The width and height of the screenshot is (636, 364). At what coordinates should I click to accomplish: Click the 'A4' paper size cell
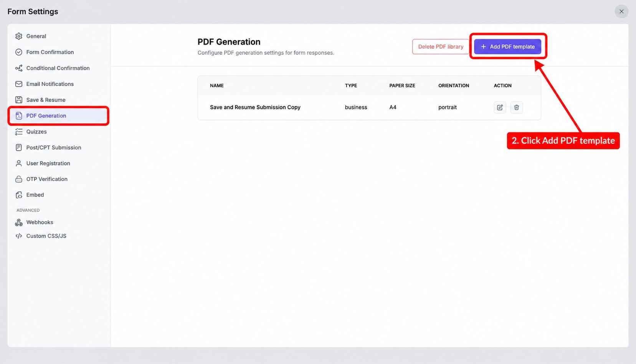(393, 107)
